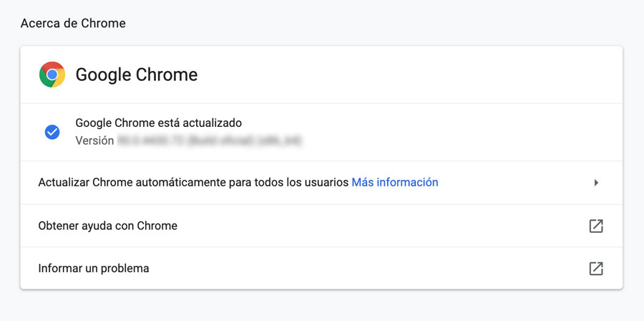The width and height of the screenshot is (644, 321).
Task: Click the Acerca de Chrome heading
Action: tap(73, 24)
